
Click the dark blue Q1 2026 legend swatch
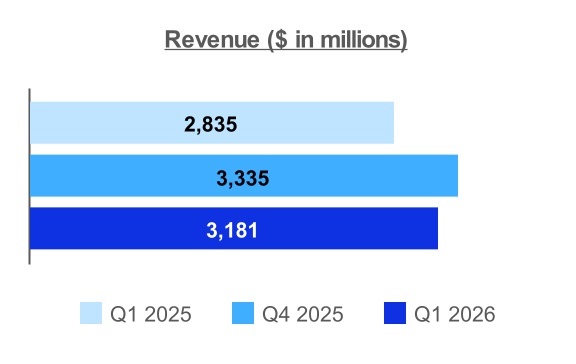pyautogui.click(x=395, y=313)
